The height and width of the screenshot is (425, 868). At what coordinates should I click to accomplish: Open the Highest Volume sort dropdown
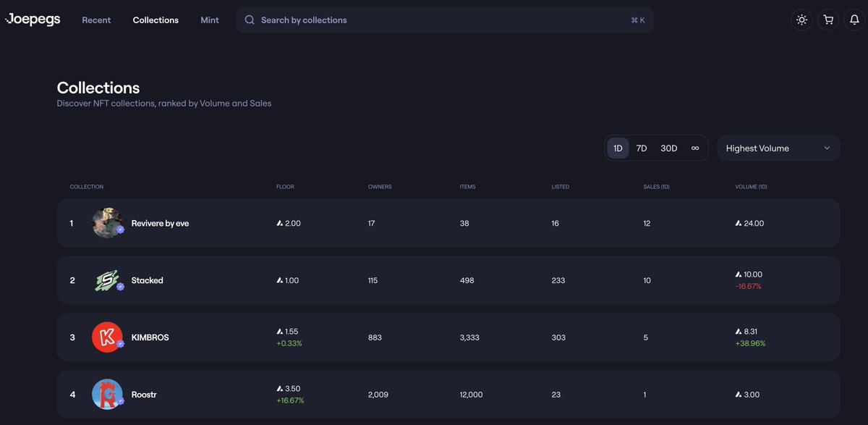tap(778, 148)
